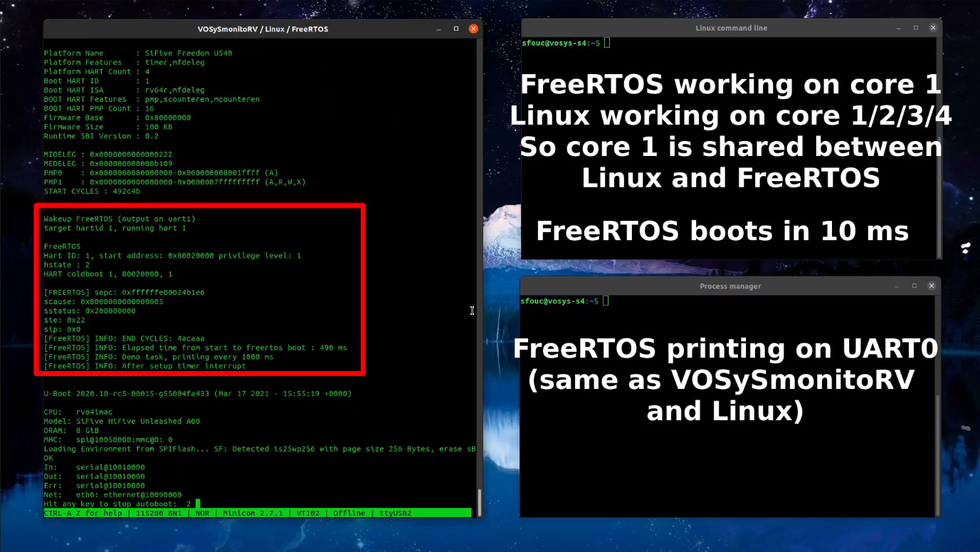Click the minimize icon on Linux command line window
This screenshot has height=552, width=980.
(x=898, y=28)
